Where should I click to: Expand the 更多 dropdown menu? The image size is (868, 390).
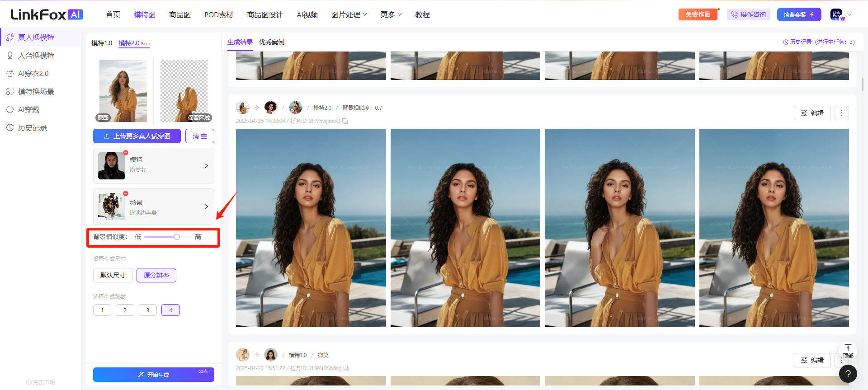tap(391, 14)
